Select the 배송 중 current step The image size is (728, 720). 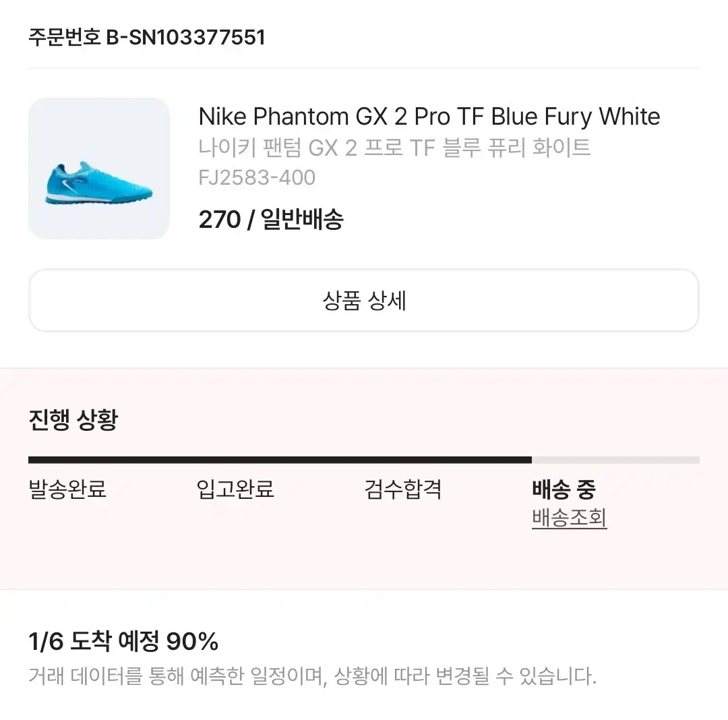pos(564,489)
